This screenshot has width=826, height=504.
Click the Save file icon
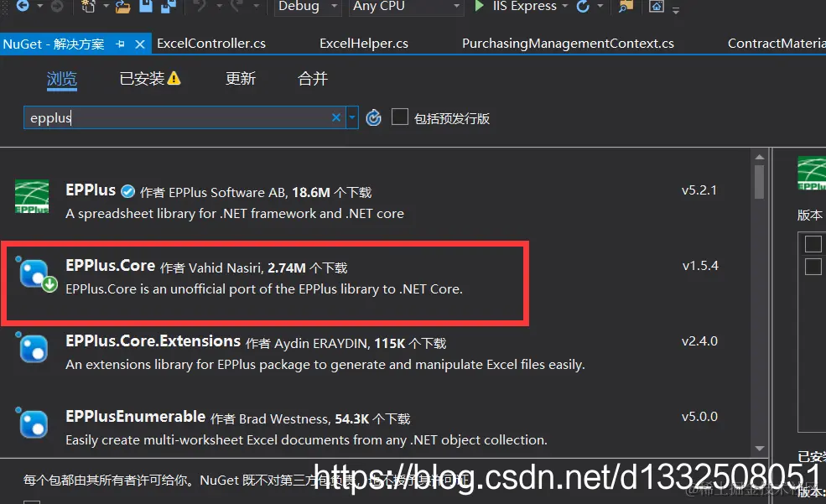146,6
